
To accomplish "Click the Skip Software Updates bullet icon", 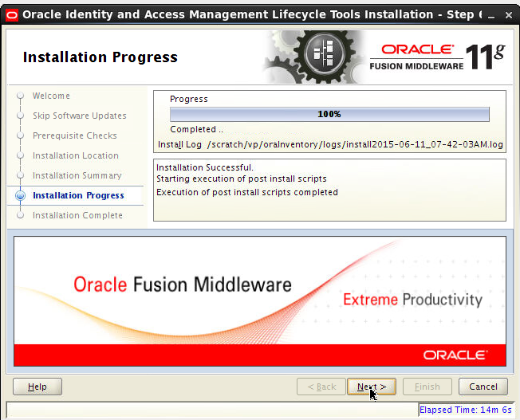I will [x=20, y=116].
